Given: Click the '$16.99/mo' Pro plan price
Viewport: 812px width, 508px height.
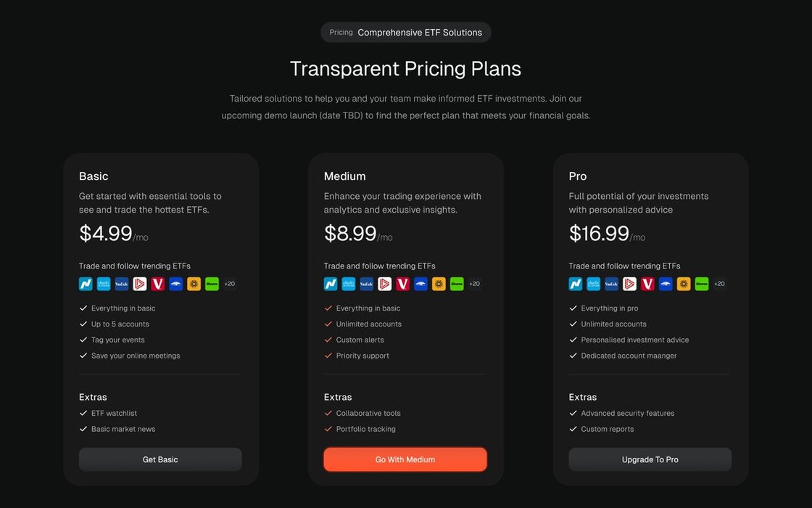Looking at the screenshot, I should pos(607,234).
